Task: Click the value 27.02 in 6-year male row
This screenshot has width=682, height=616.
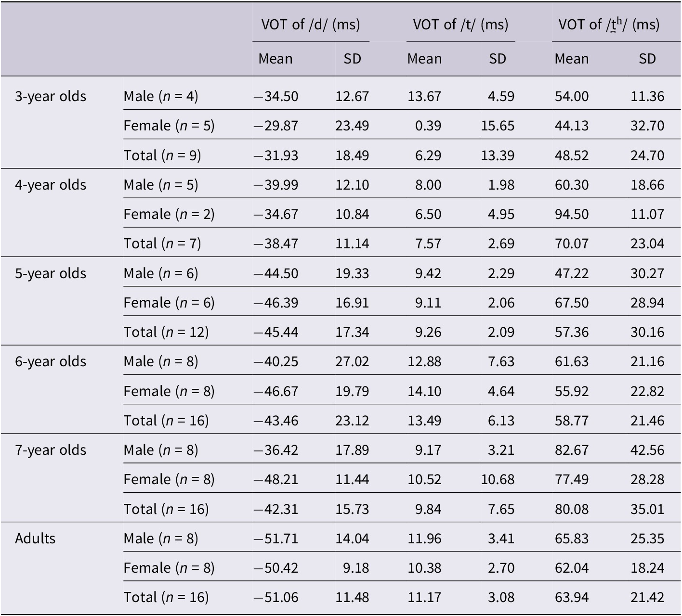Action: point(352,361)
